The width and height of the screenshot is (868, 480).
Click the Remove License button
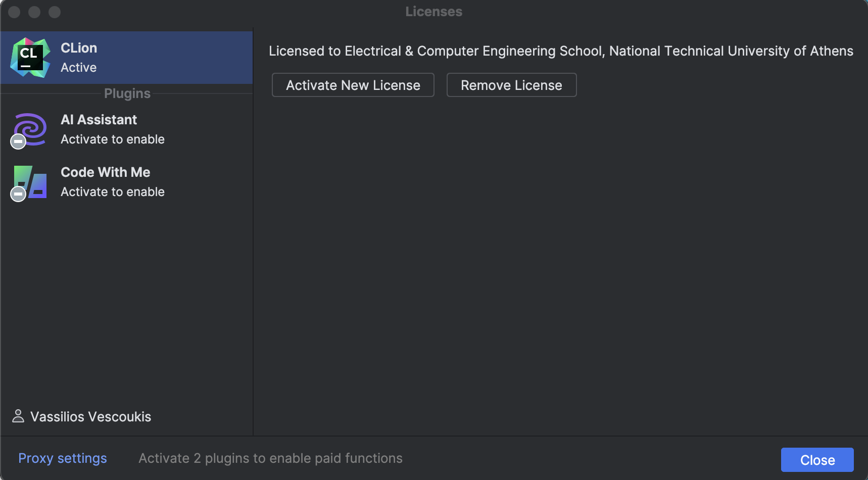tap(512, 85)
